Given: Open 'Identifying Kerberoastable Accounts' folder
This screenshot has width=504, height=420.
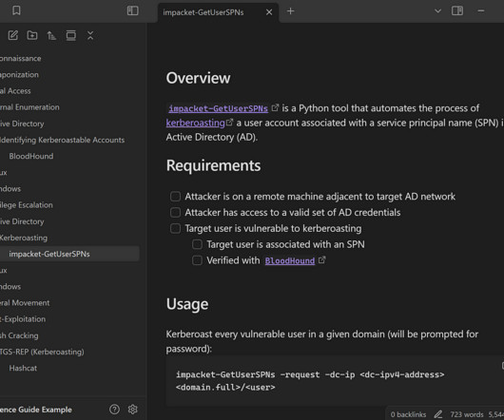Looking at the screenshot, I should tap(62, 140).
